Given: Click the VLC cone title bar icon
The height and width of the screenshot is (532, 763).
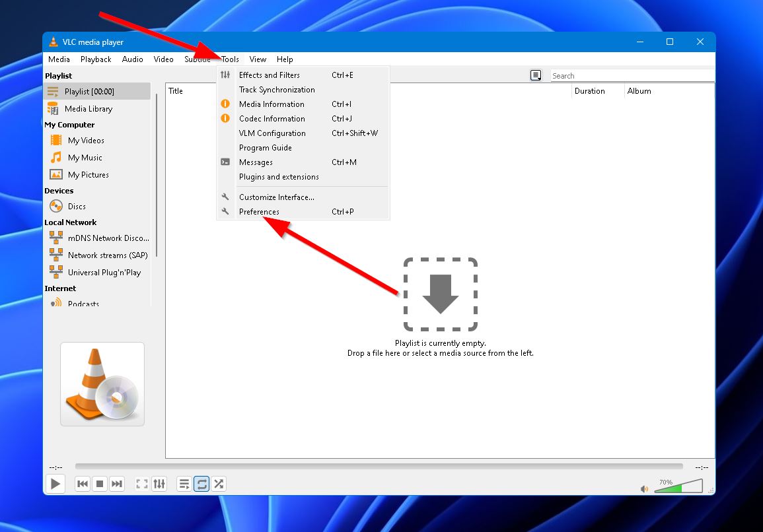Looking at the screenshot, I should pyautogui.click(x=53, y=42).
